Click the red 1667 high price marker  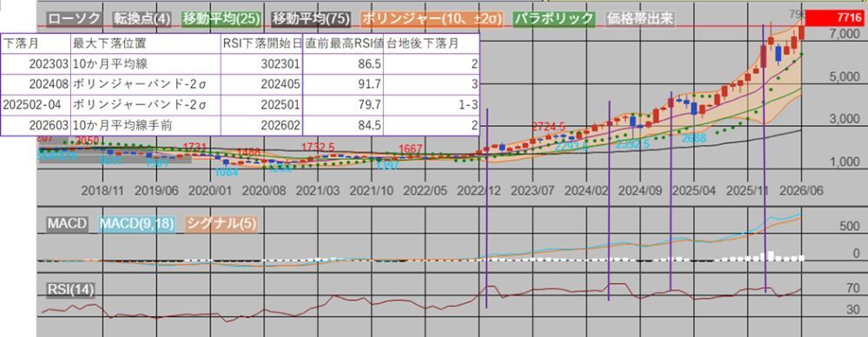[411, 149]
